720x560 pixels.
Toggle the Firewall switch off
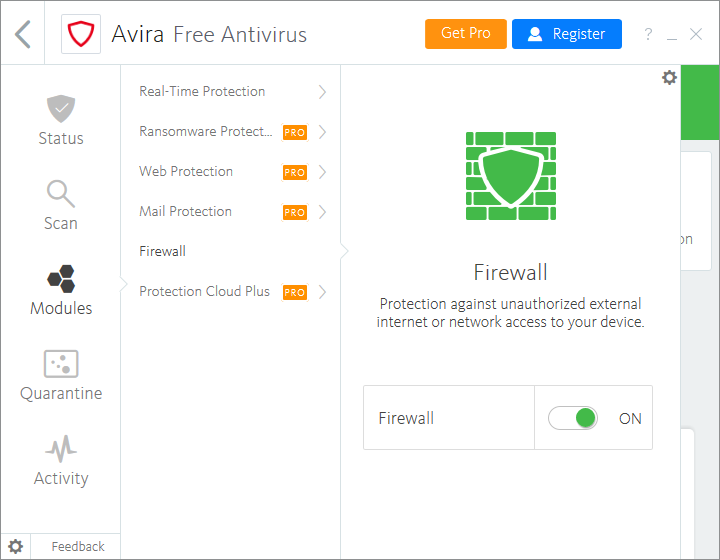[573, 418]
